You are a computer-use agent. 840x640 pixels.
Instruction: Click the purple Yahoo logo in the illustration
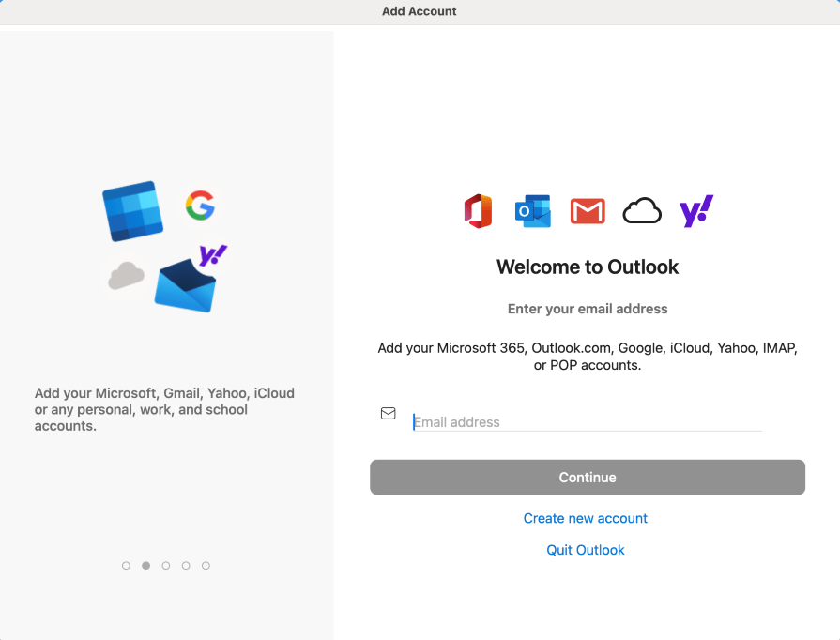(x=214, y=255)
